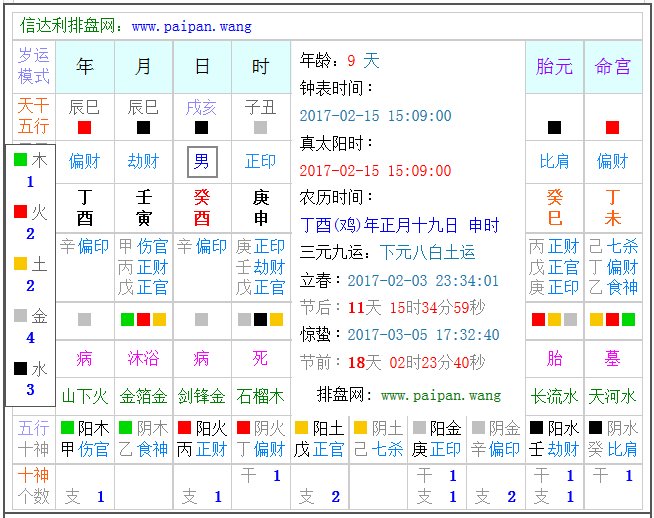Click the red square in 胎元 element row
This screenshot has width=654, height=518.
click(x=538, y=320)
